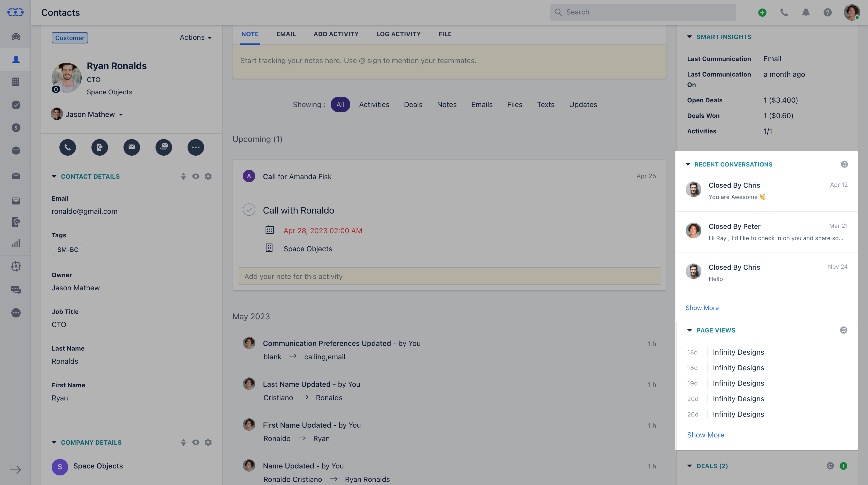Switch to the EMAIL tab
868x485 pixels.
(x=286, y=34)
